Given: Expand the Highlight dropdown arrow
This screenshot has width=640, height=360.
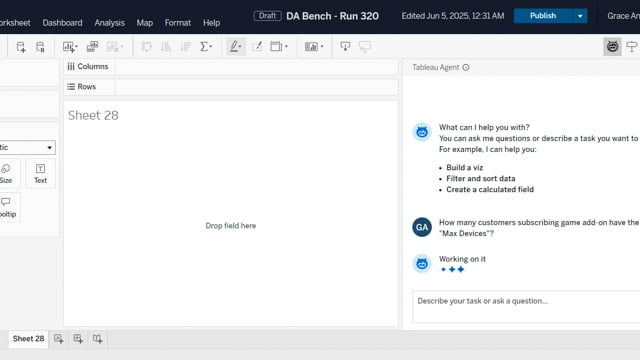Looking at the screenshot, I should point(240,47).
